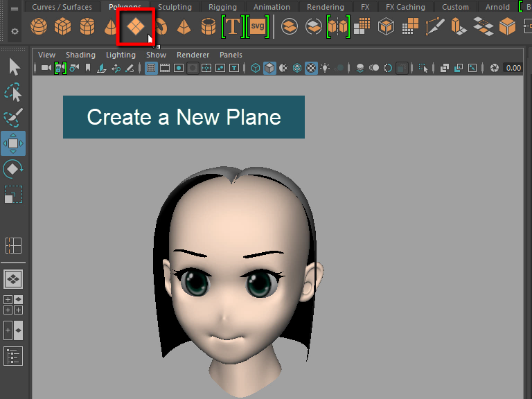
Task: Toggle the textured display button
Action: (311, 68)
